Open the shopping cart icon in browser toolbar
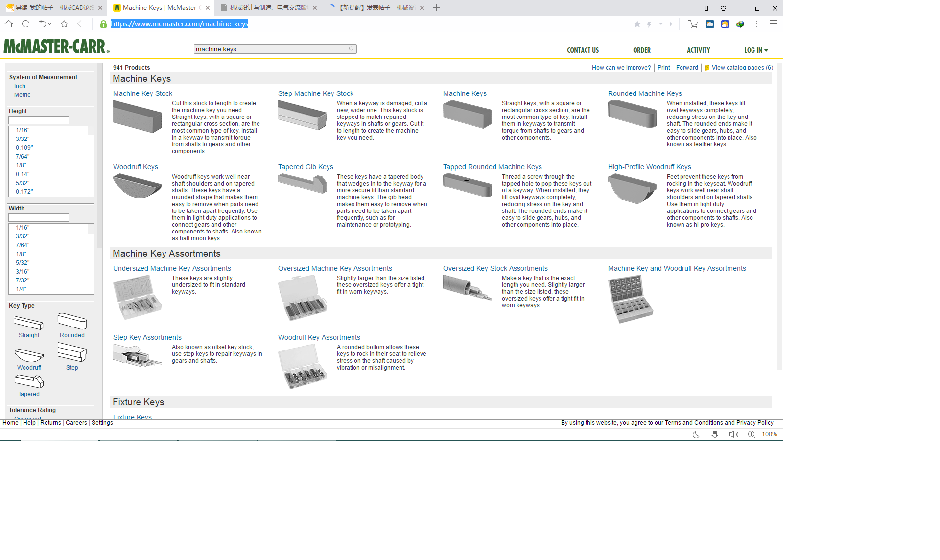Image resolution: width=940 pixels, height=560 pixels. click(693, 23)
